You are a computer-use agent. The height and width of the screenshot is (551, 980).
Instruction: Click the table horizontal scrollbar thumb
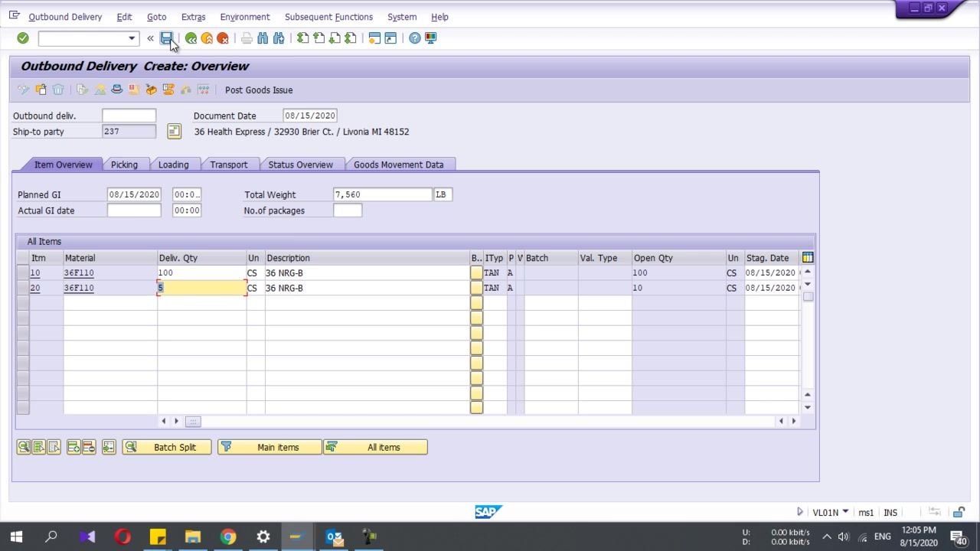click(x=193, y=421)
